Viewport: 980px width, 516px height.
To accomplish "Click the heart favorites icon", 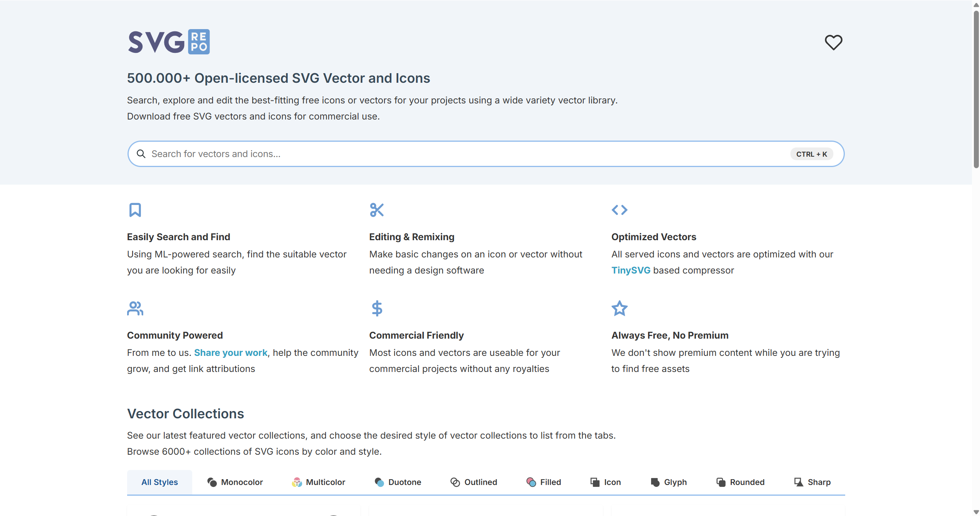I will click(x=833, y=42).
